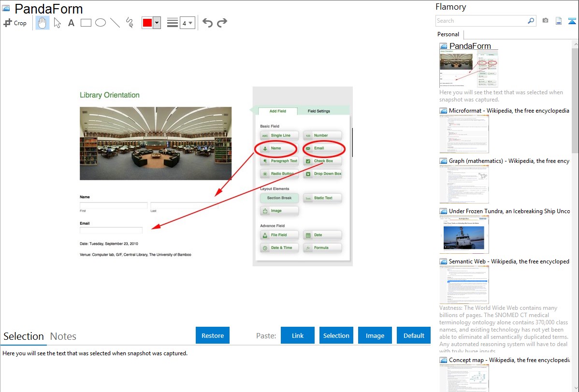Click the Flamory search field
The height and width of the screenshot is (392, 579).
click(481, 21)
